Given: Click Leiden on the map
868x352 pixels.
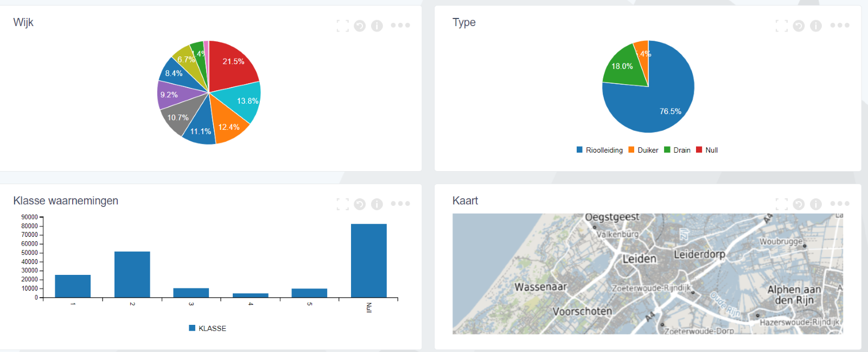Looking at the screenshot, I should click(639, 259).
